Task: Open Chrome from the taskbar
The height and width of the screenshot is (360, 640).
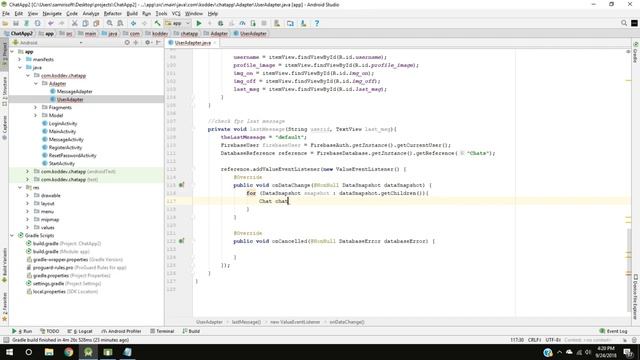Action: click(x=69, y=352)
